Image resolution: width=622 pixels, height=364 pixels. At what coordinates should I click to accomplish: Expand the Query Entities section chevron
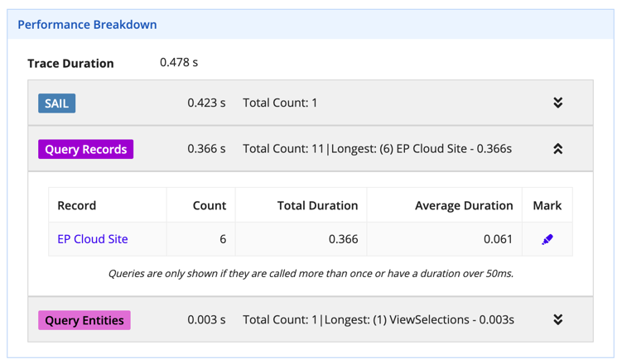coord(557,319)
